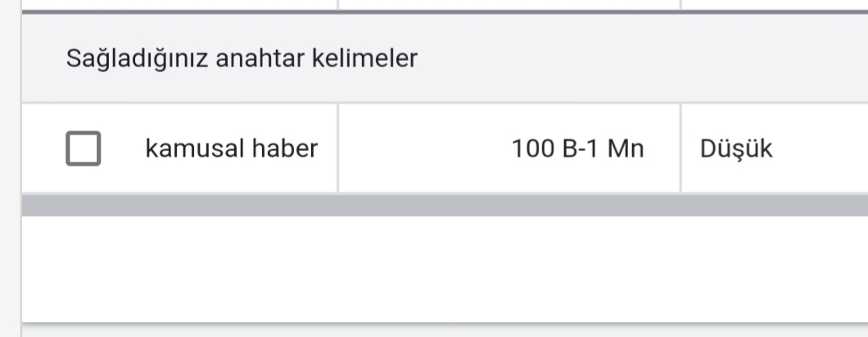Tick the checkbox beside kamusal haber
The image size is (868, 337).
83,148
